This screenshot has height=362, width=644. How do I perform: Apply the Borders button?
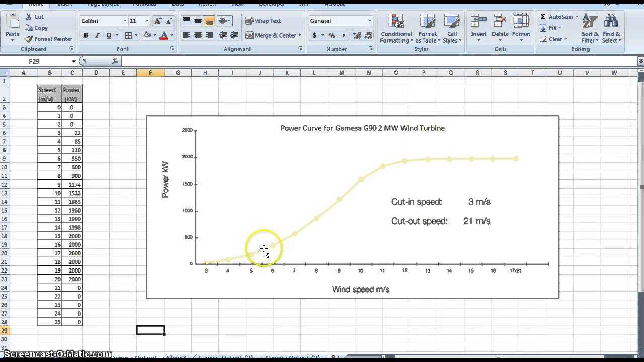(x=128, y=35)
